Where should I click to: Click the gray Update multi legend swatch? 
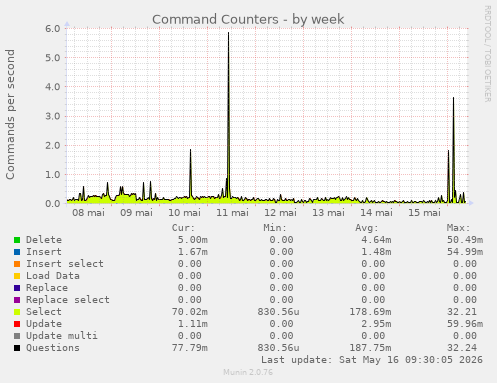[17, 336]
